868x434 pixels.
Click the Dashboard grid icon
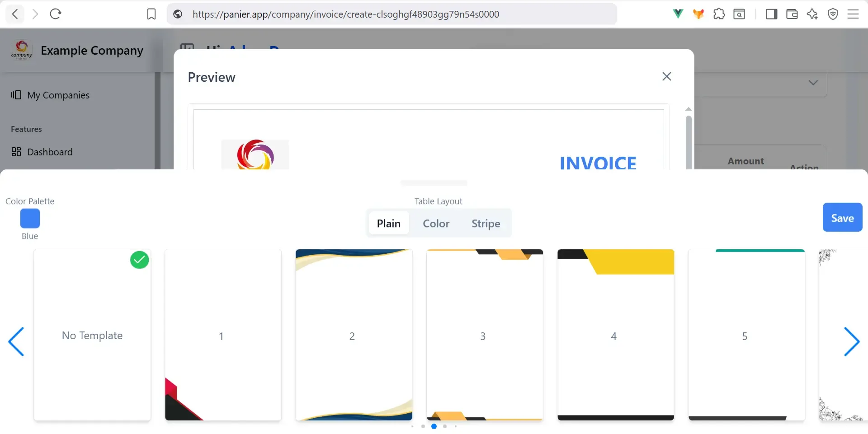tap(16, 152)
